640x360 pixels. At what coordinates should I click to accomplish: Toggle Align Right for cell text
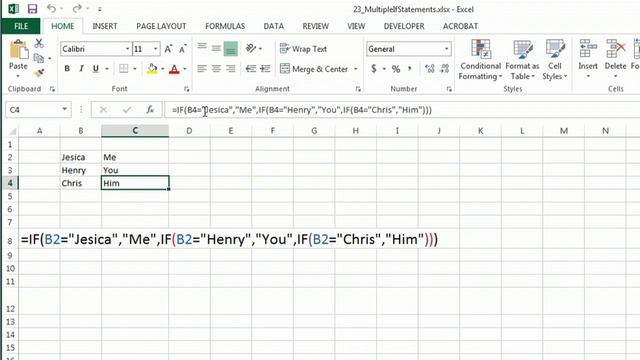pyautogui.click(x=231, y=69)
